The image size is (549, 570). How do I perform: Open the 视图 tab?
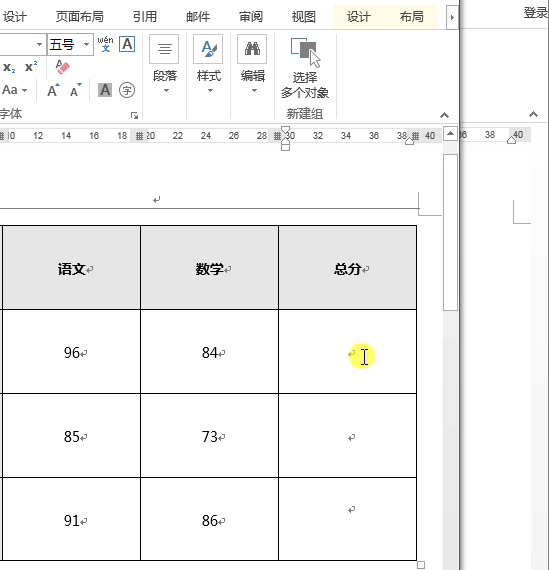click(303, 17)
